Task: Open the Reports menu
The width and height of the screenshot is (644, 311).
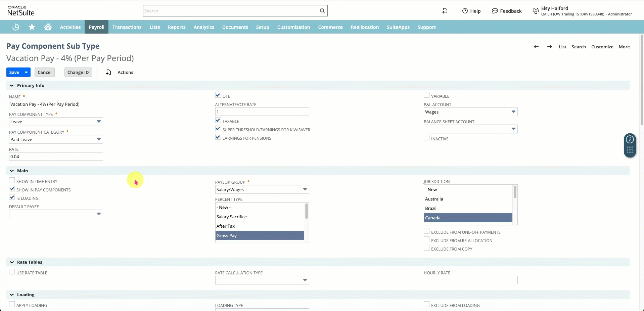Action: [x=177, y=27]
